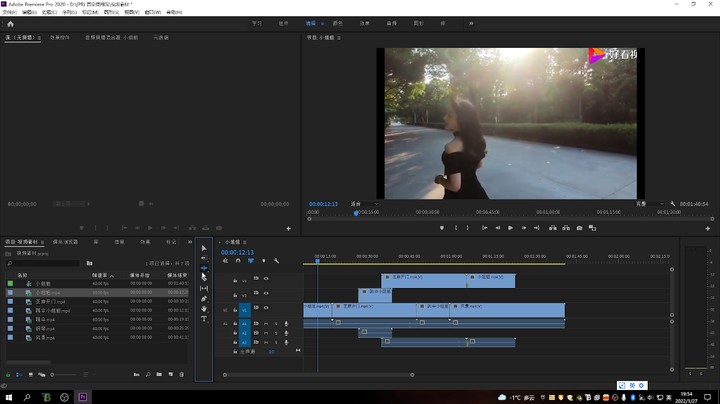This screenshot has width=720, height=404.
Task: Click Add Marker in the Program monitor
Action: (x=442, y=228)
